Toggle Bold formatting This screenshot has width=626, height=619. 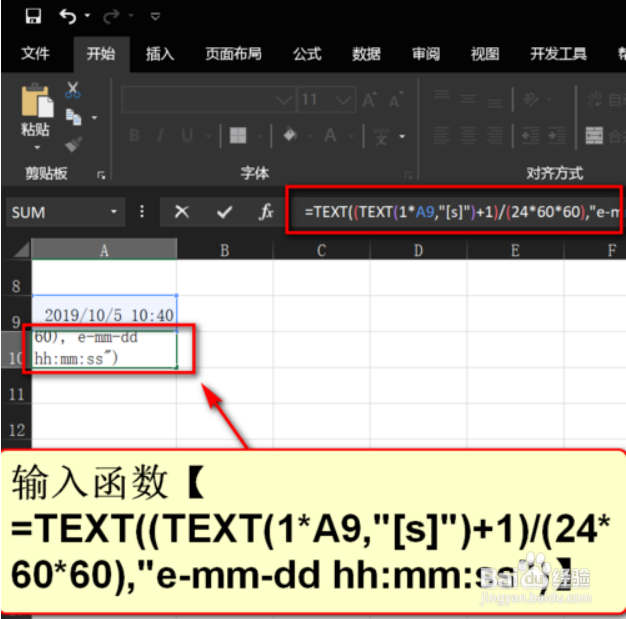click(135, 135)
